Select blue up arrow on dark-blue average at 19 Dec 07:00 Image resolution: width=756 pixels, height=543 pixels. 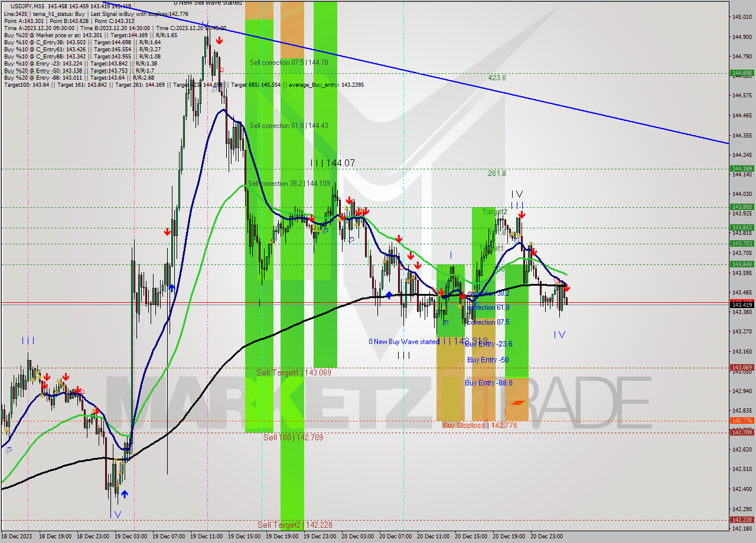[x=172, y=288]
